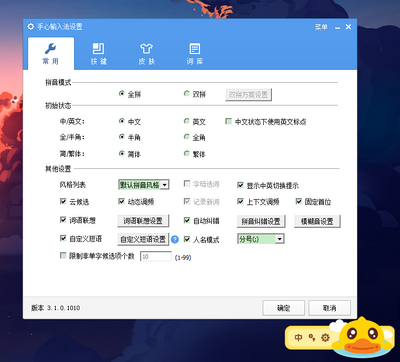This screenshot has width=400, height=362.
Task: Click the 中 language toggle on duck toolbar
Action: (298, 337)
